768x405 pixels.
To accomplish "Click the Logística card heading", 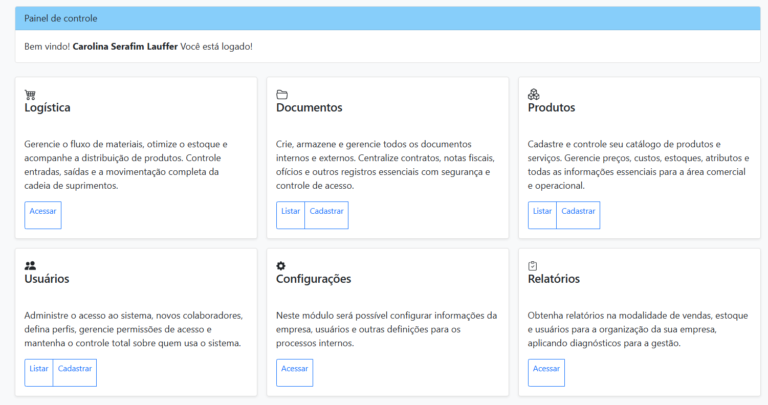I will pos(47,108).
